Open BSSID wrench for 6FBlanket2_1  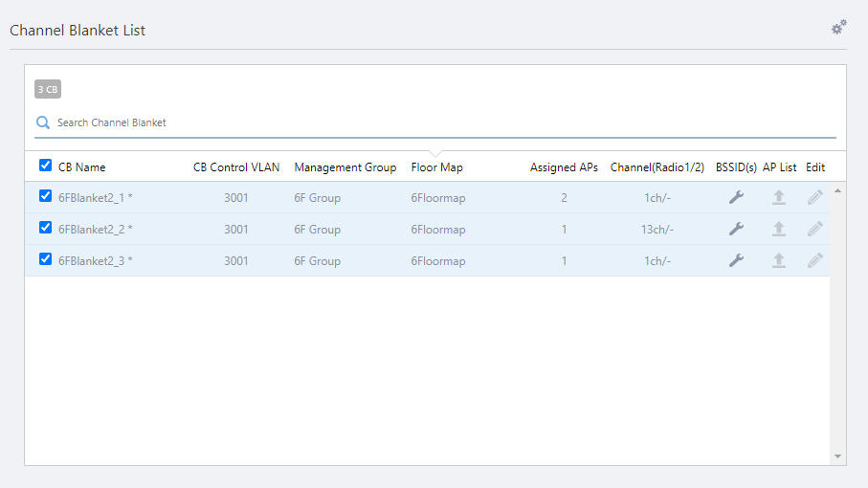736,197
